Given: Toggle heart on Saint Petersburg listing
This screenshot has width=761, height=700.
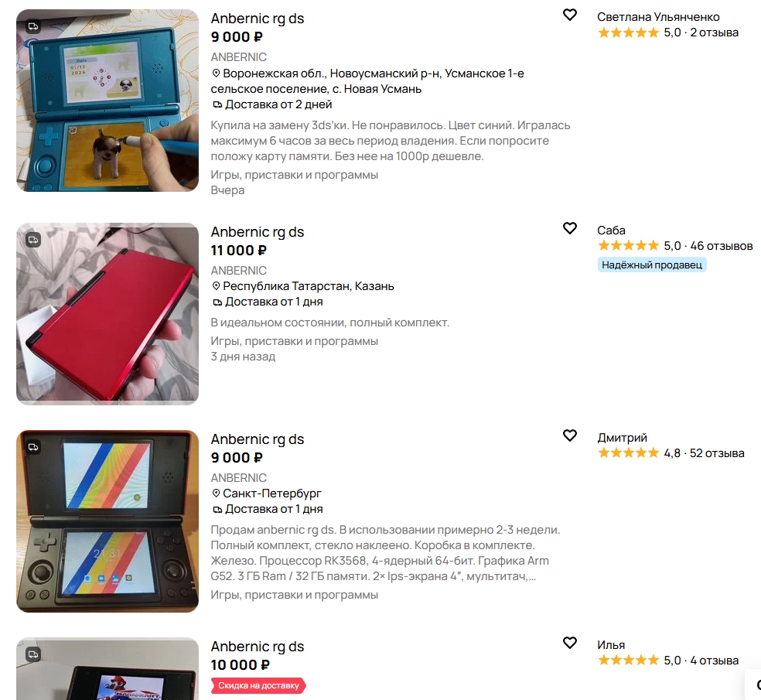Looking at the screenshot, I should point(570,435).
